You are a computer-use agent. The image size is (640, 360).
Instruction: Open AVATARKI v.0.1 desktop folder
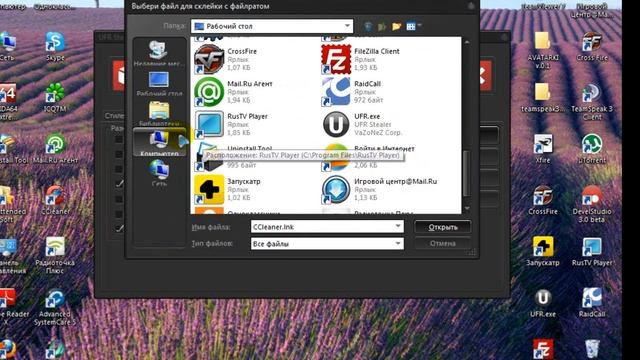(x=542, y=50)
